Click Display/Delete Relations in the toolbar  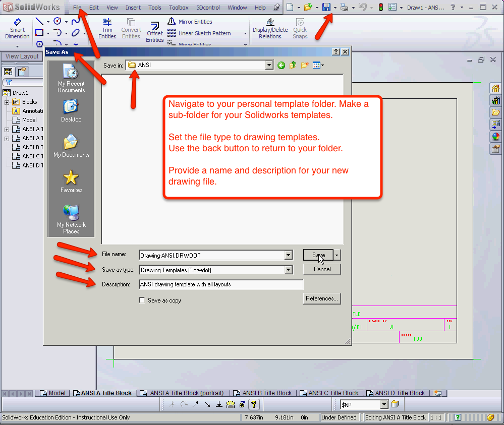tap(270, 28)
